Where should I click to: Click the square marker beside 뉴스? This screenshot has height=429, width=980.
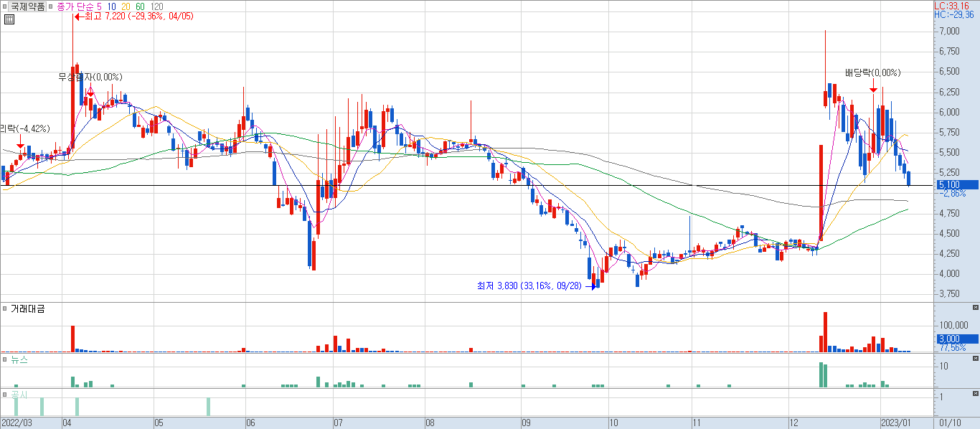(6, 359)
